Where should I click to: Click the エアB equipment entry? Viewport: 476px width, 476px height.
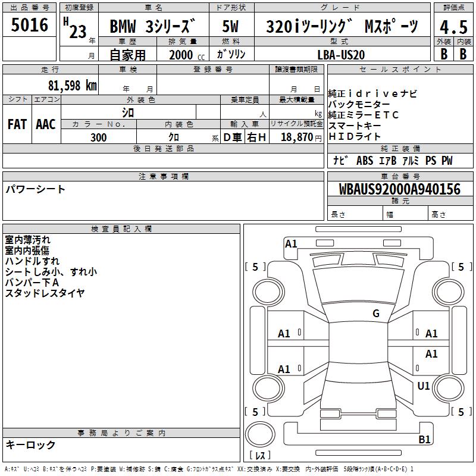[388, 160]
